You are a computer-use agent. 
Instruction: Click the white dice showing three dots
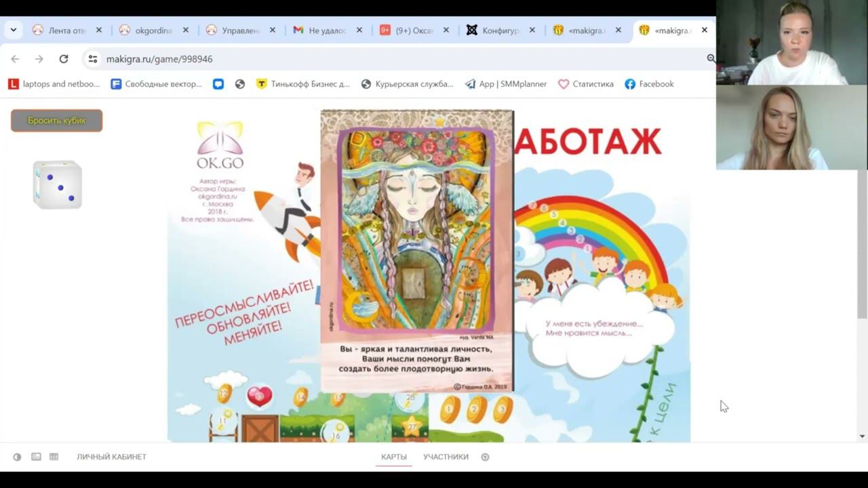point(58,184)
